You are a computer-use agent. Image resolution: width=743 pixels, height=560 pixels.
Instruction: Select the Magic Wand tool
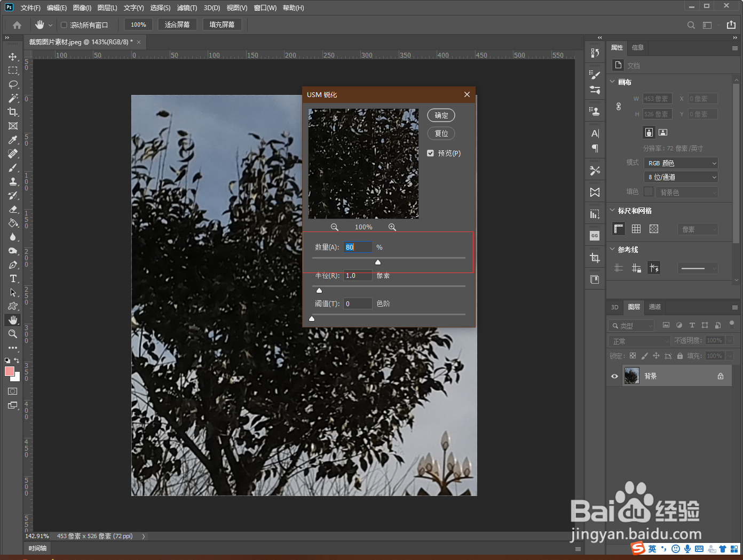(x=13, y=98)
